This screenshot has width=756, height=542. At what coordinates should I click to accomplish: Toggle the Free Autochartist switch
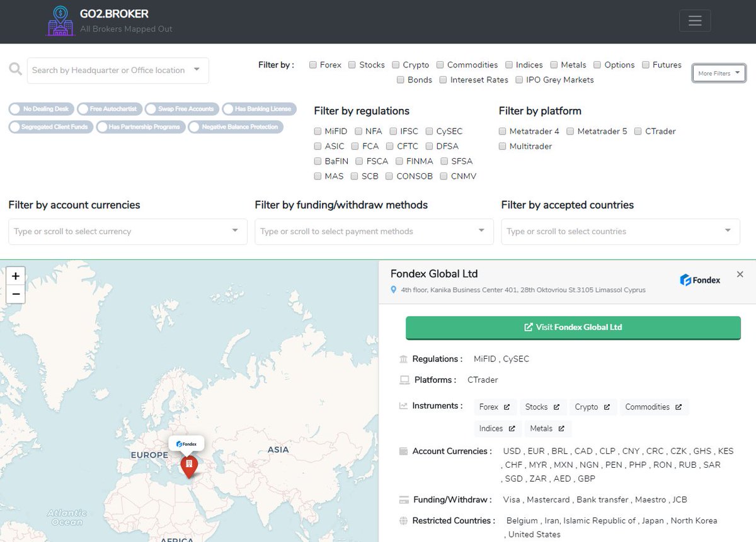pyautogui.click(x=108, y=109)
